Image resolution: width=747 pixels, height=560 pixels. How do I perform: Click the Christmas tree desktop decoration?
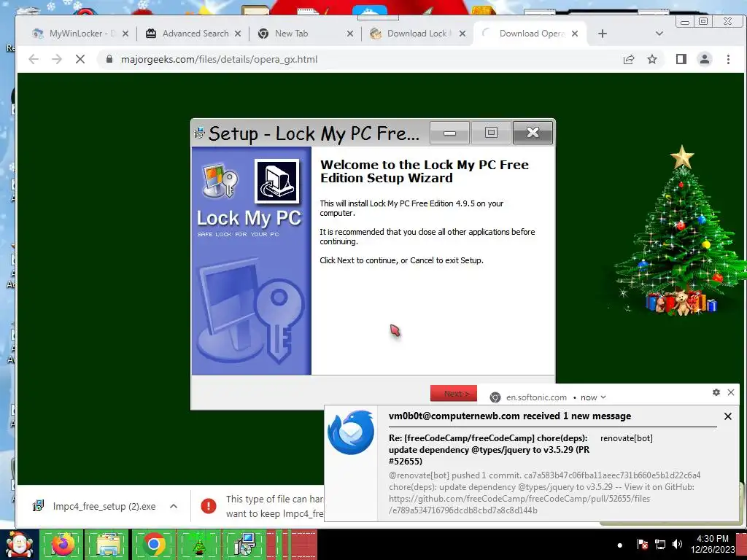[x=679, y=231]
